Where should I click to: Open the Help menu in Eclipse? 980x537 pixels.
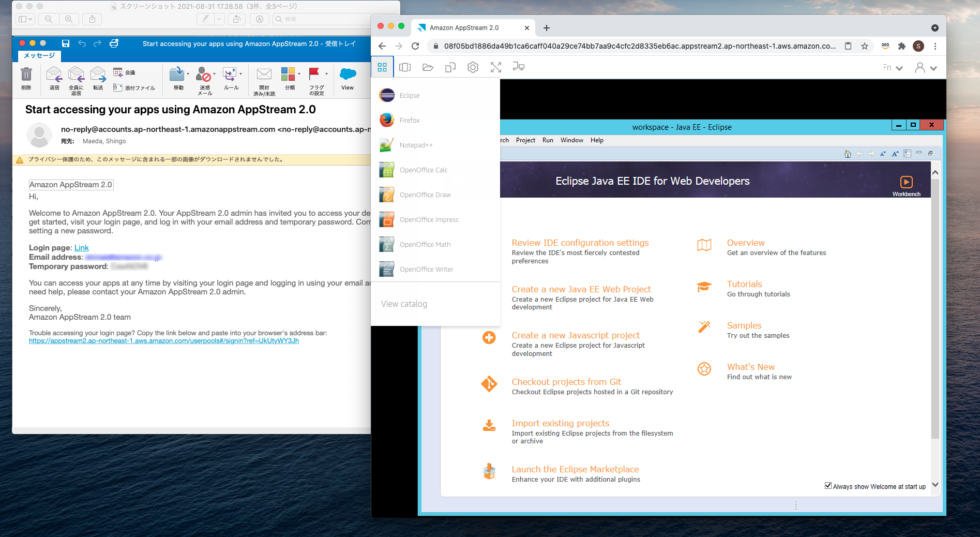[597, 140]
